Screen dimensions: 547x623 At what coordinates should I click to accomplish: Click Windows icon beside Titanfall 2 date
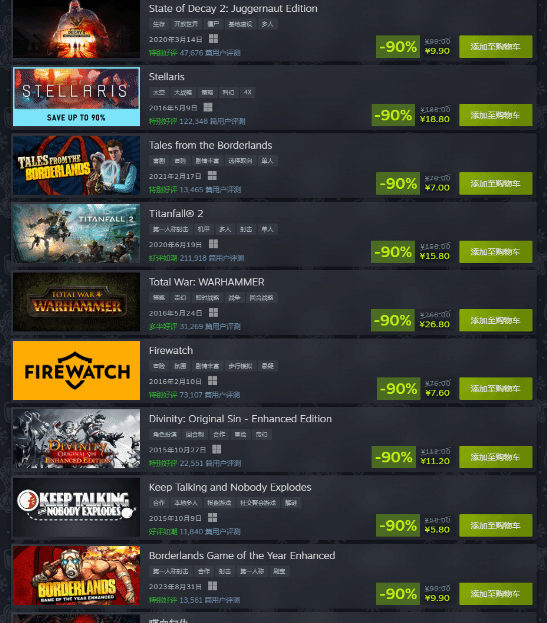tap(213, 244)
